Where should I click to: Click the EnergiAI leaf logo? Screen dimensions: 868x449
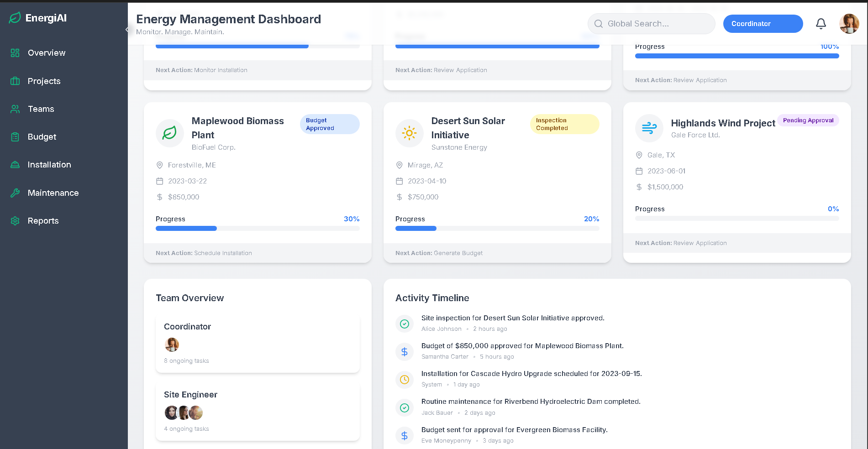tap(15, 18)
